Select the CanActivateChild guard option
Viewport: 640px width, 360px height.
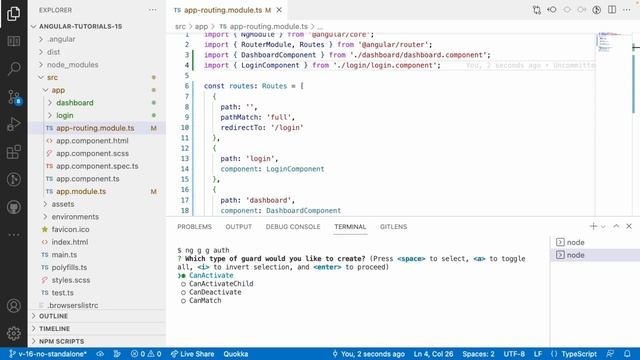pos(221,284)
